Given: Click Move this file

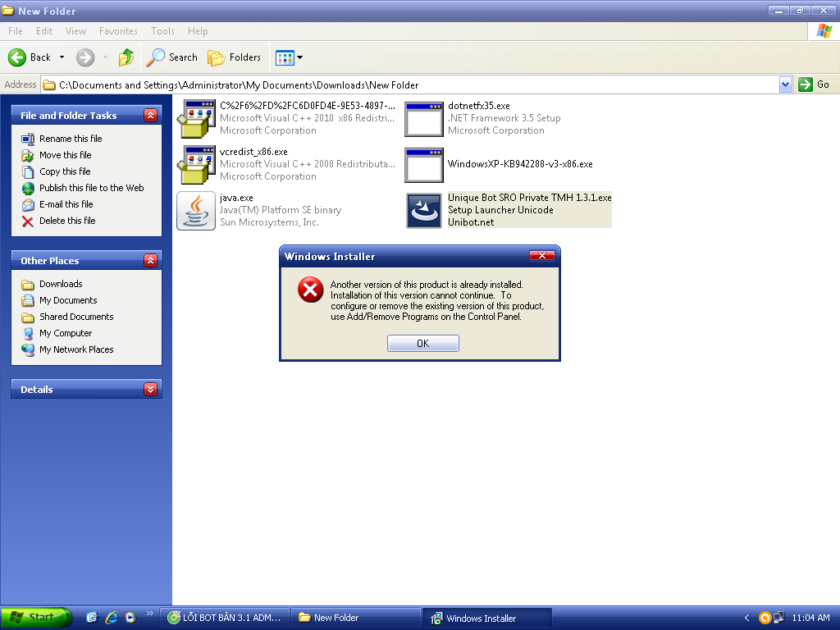Looking at the screenshot, I should [66, 155].
